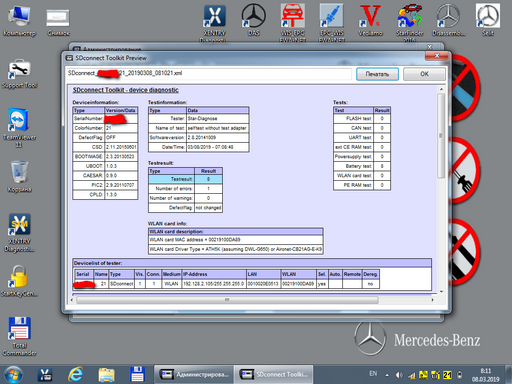The image size is (512, 384).
Task: Open the Корзина recycle bin
Action: 19,177
